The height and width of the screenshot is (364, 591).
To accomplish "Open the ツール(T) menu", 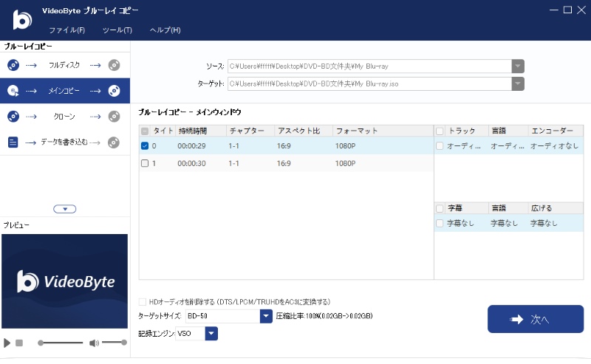I will (117, 30).
